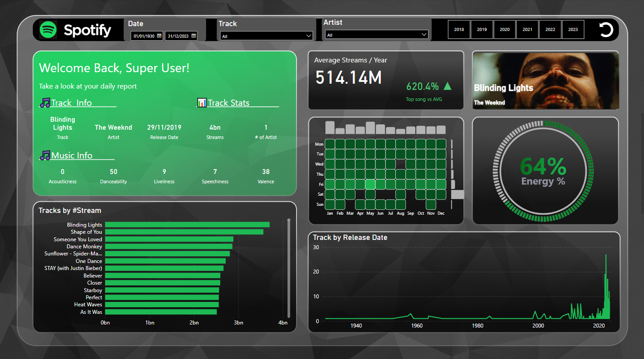Open the calendar icon for start date

coord(158,36)
